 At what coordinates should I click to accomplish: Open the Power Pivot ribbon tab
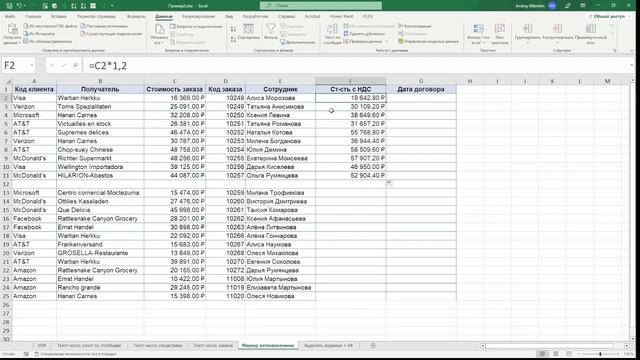tap(342, 16)
